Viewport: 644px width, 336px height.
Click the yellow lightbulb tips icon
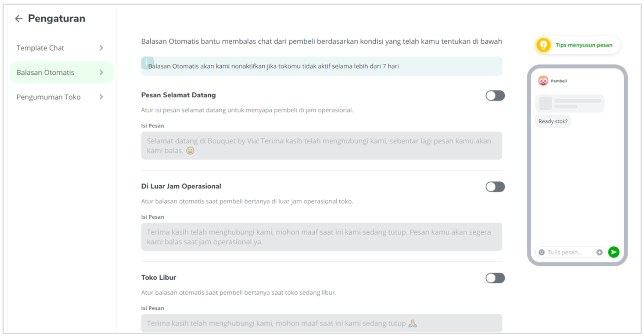pos(544,45)
